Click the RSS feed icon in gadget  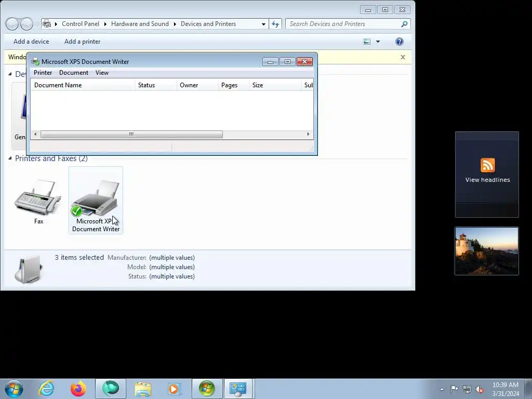click(x=487, y=165)
